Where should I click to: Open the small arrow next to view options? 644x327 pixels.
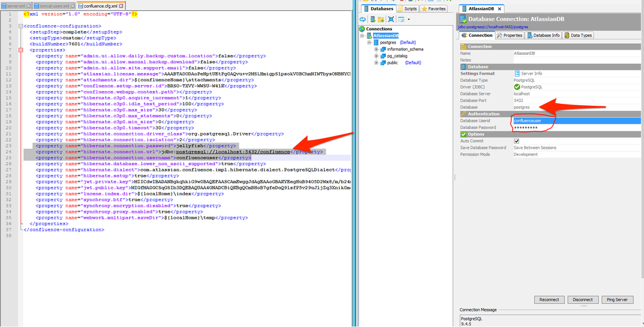tap(409, 19)
